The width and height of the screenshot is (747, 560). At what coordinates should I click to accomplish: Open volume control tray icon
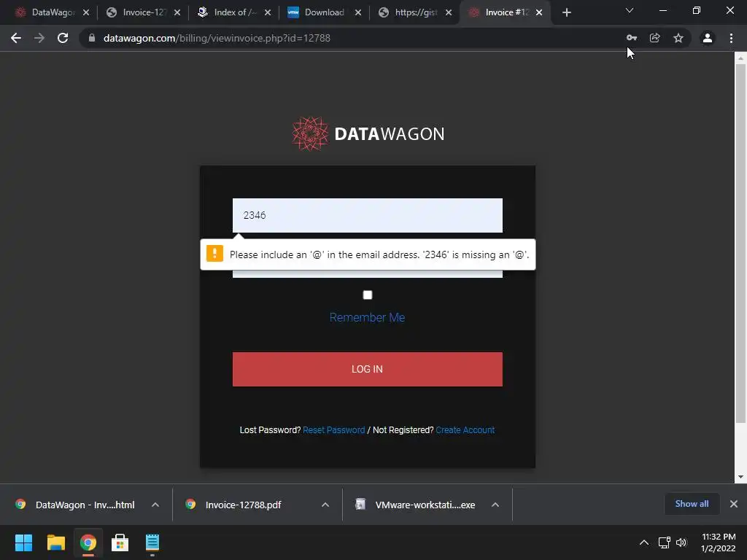(x=682, y=542)
